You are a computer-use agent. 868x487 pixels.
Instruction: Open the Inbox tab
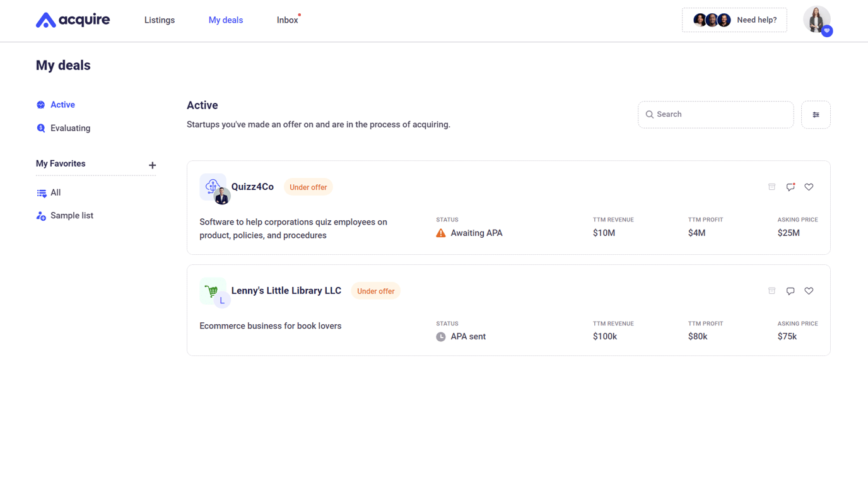(x=287, y=20)
